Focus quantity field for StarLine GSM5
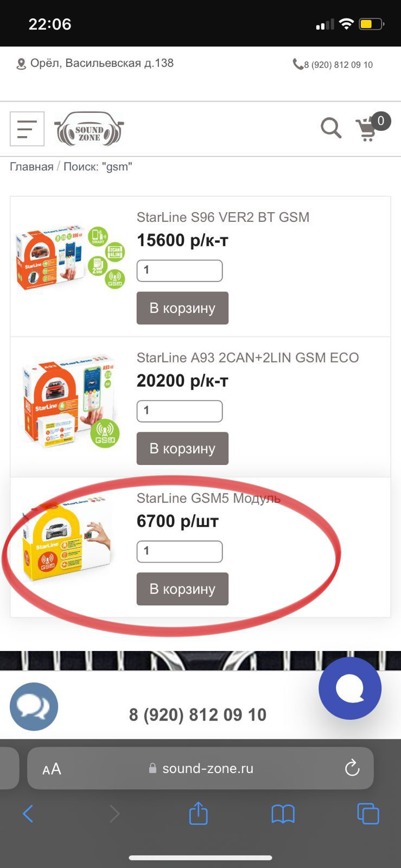The height and width of the screenshot is (868, 401). [180, 552]
